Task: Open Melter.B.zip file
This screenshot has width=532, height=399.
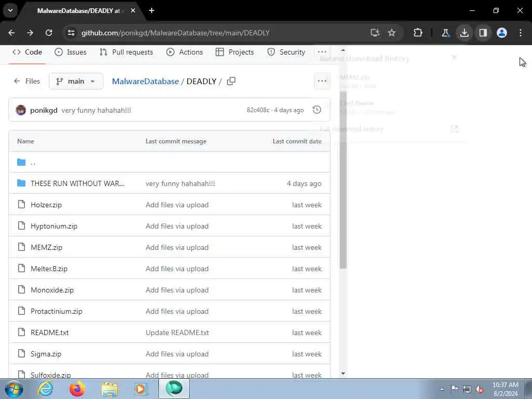Action: pos(49,269)
